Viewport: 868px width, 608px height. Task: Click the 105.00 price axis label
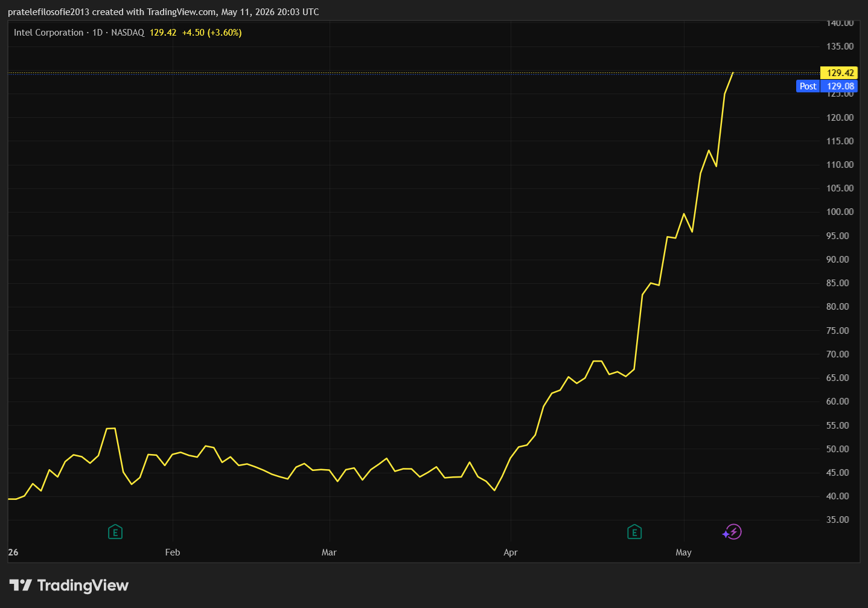(840, 188)
